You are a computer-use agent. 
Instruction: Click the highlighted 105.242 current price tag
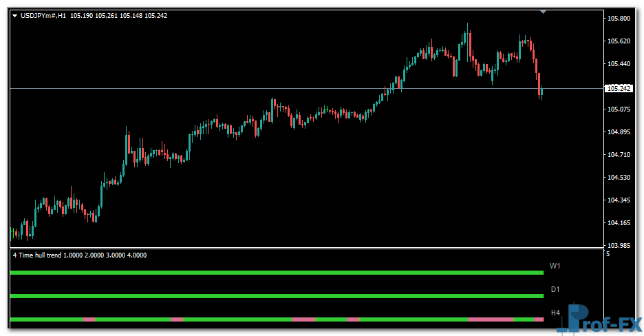(618, 88)
